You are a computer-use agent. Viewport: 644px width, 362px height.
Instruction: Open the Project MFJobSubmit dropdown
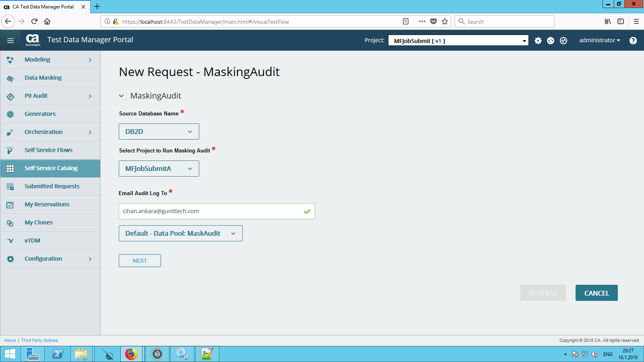(x=458, y=41)
